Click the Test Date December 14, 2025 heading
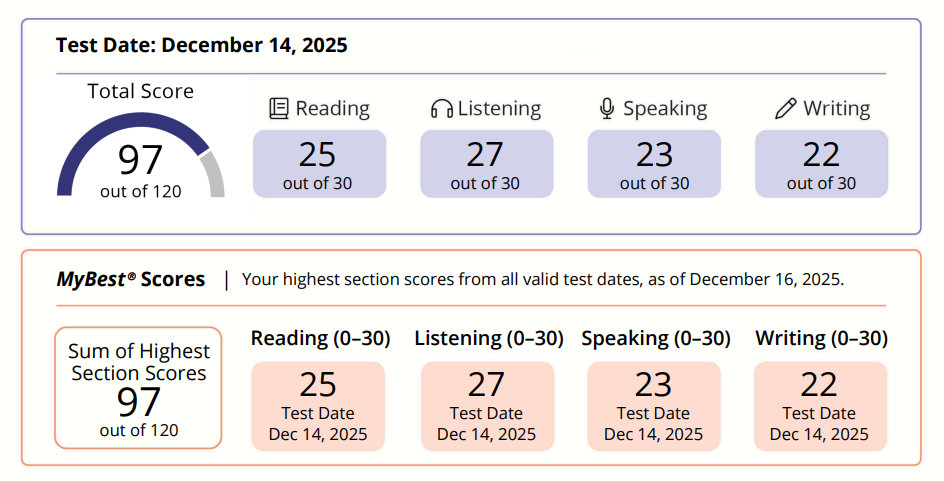This screenshot has height=481, width=944. pyautogui.click(x=202, y=45)
